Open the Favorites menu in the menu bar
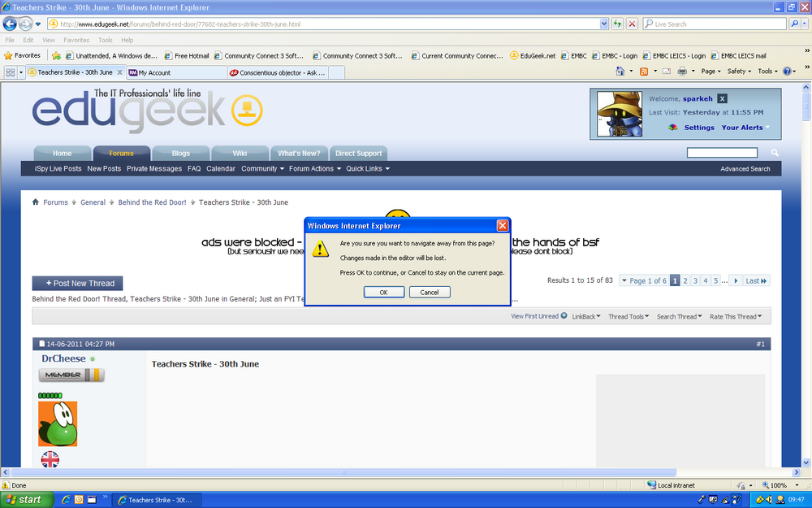 pos(76,40)
